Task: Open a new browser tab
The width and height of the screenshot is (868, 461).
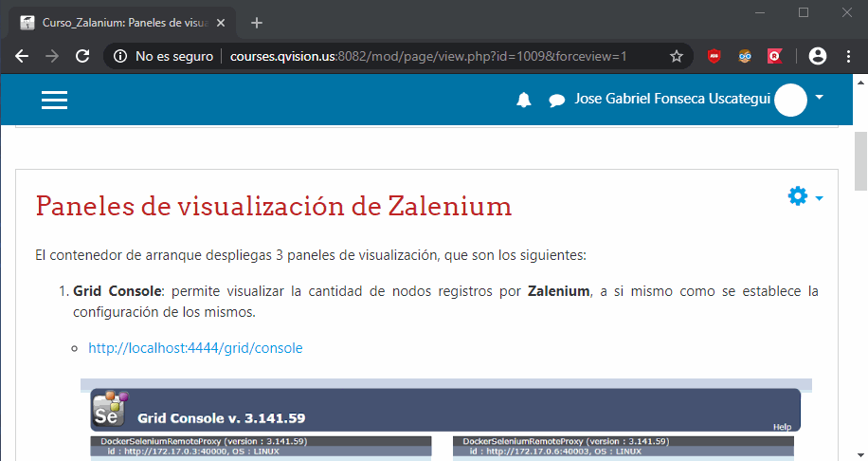Action: pos(256,23)
